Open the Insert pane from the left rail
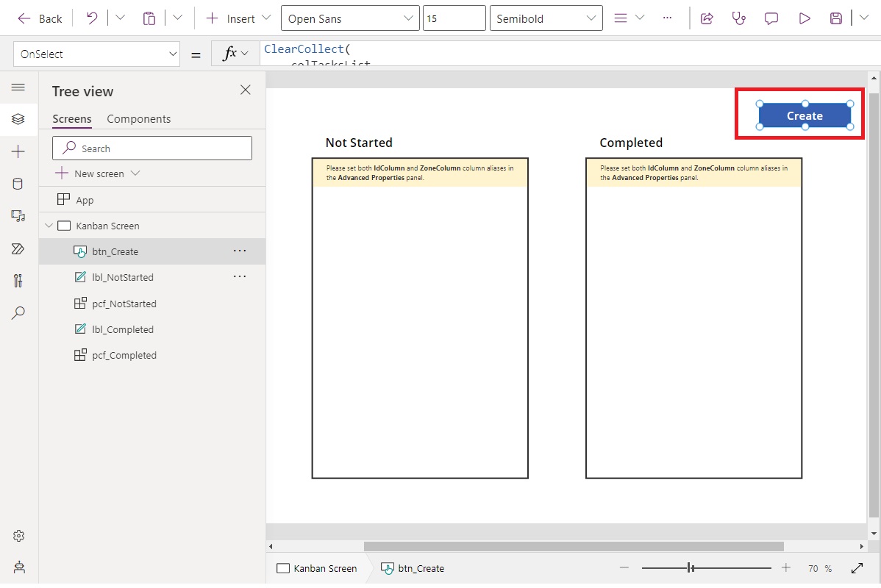This screenshot has height=588, width=881. click(18, 151)
